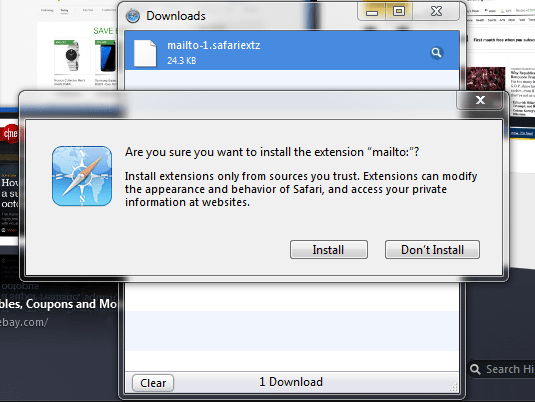Click the blank file icon of the download
The width and height of the screenshot is (535, 402).
point(145,53)
